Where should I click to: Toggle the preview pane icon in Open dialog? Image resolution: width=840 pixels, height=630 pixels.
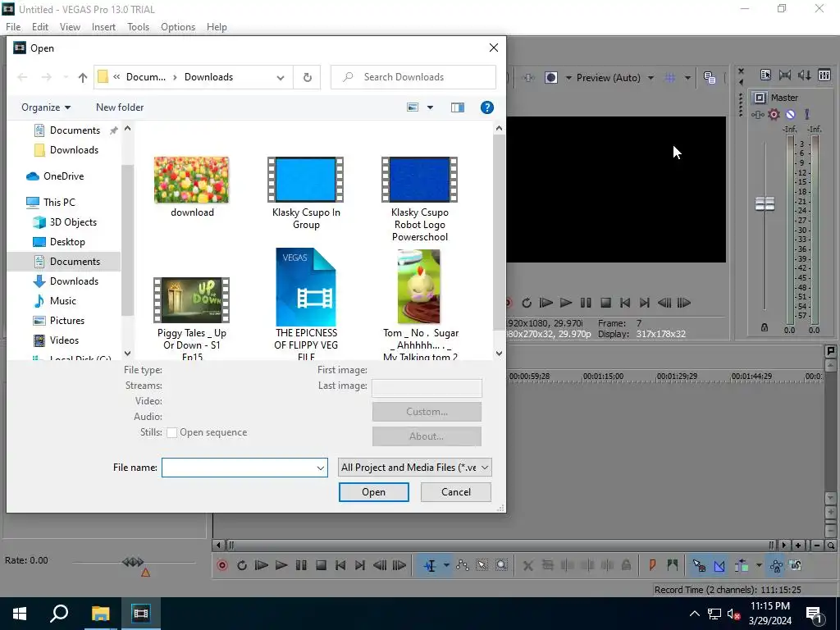[x=458, y=107]
